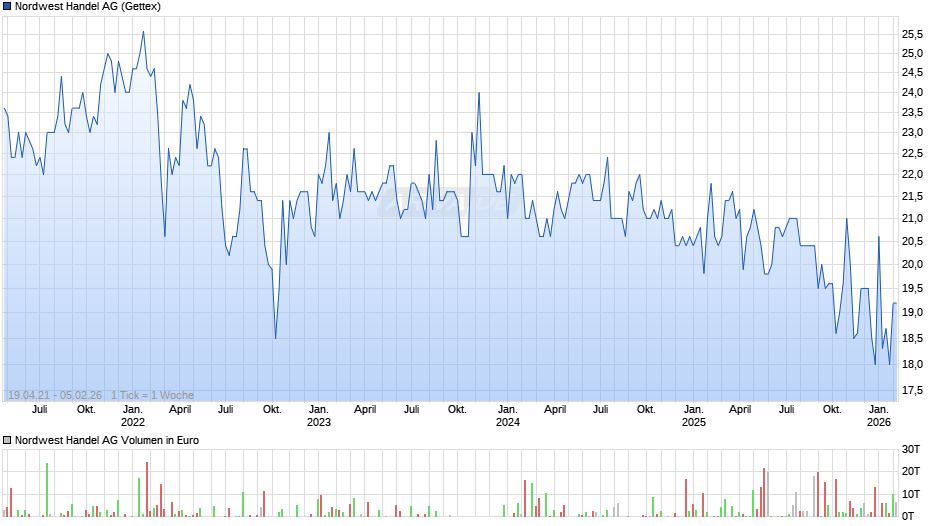Click the price spike reaching 24,0 in late 2023
This screenshot has width=940, height=526.
click(x=479, y=93)
